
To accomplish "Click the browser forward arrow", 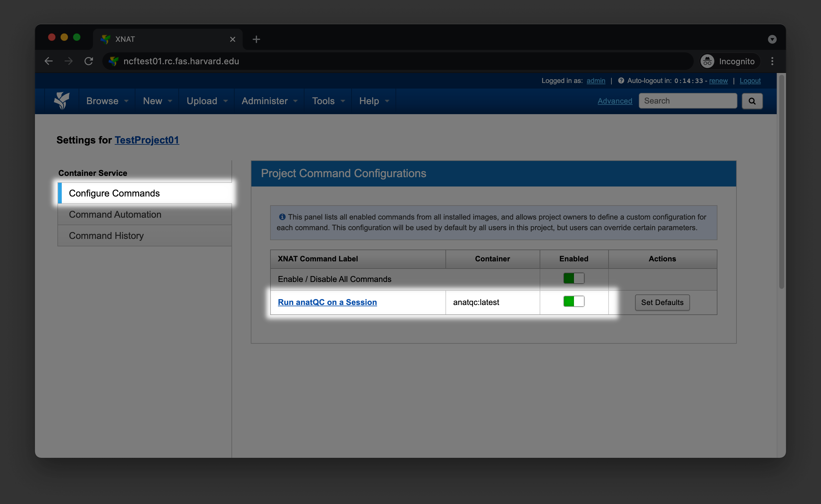I will tap(69, 61).
